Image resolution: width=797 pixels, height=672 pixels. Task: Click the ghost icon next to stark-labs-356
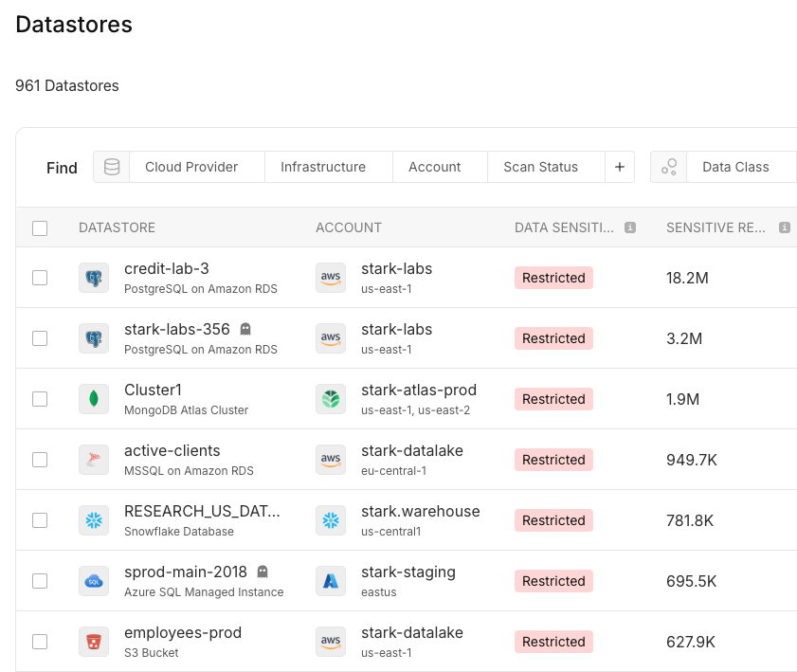(x=245, y=330)
